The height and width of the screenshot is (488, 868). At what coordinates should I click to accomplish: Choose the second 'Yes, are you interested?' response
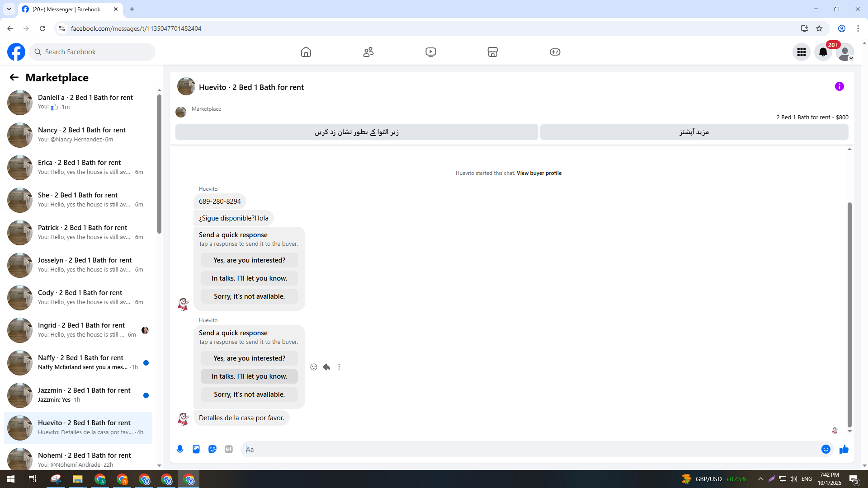[x=249, y=358]
